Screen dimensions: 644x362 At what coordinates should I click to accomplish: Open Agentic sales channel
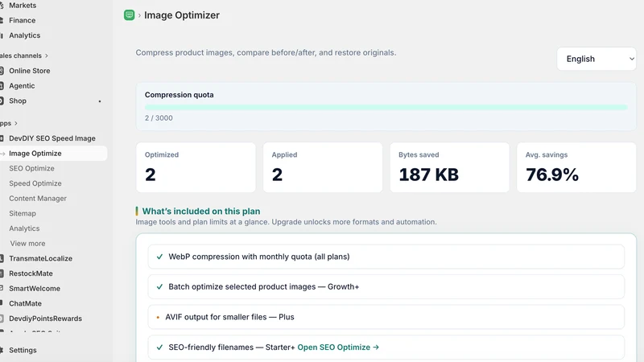coord(22,86)
